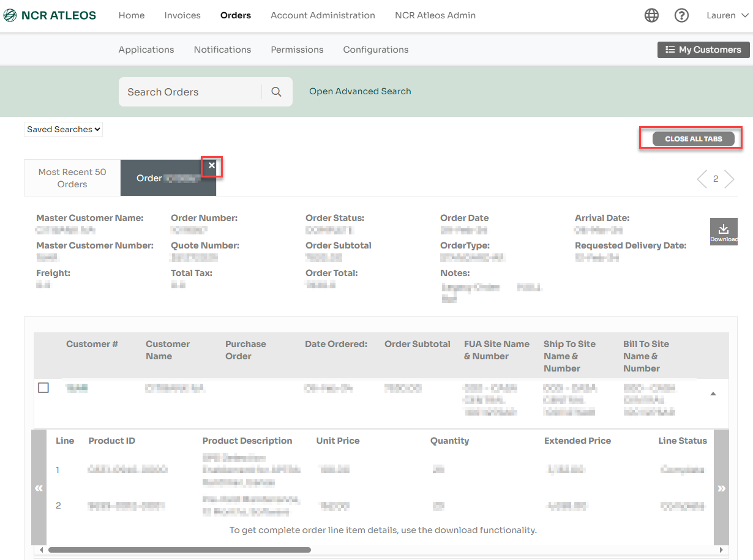Click the search magnifier icon
This screenshot has height=560, width=753.
point(276,92)
